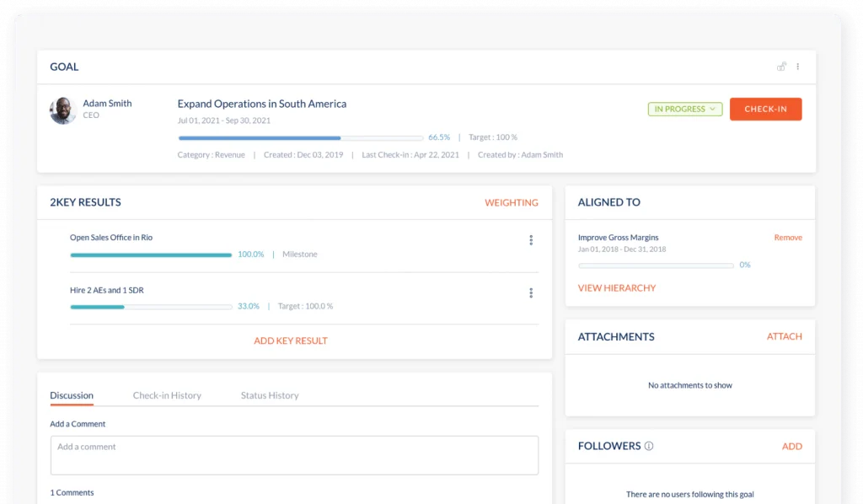Click the Open Sales Office in Rio key result
863x504 pixels.
[x=111, y=237]
